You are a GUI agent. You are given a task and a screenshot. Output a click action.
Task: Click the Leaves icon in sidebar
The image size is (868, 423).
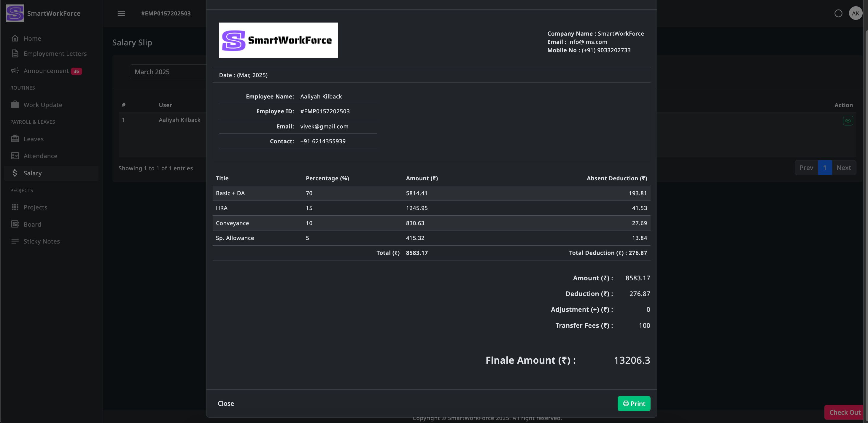click(15, 139)
